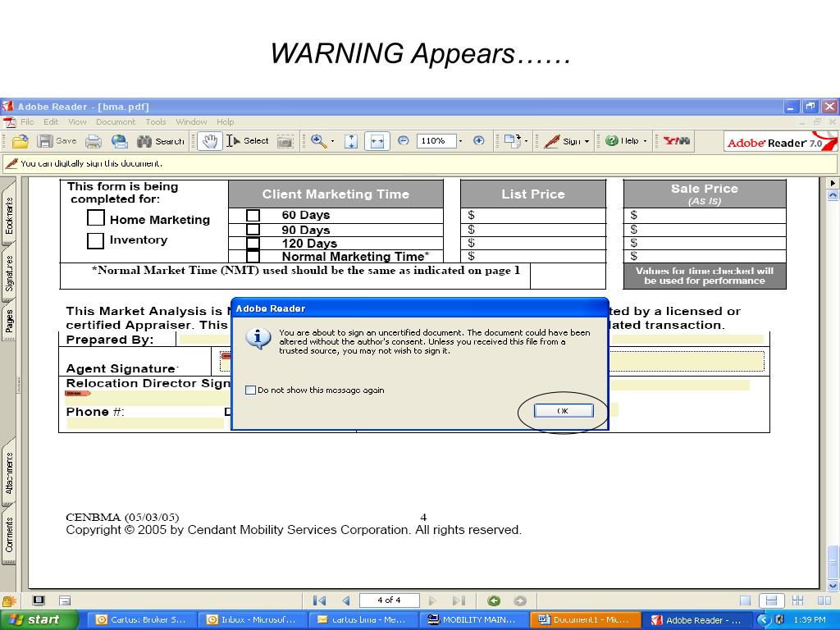Viewport: 840px width, 630px height.
Task: Click the Sign pen icon
Action: tap(551, 141)
